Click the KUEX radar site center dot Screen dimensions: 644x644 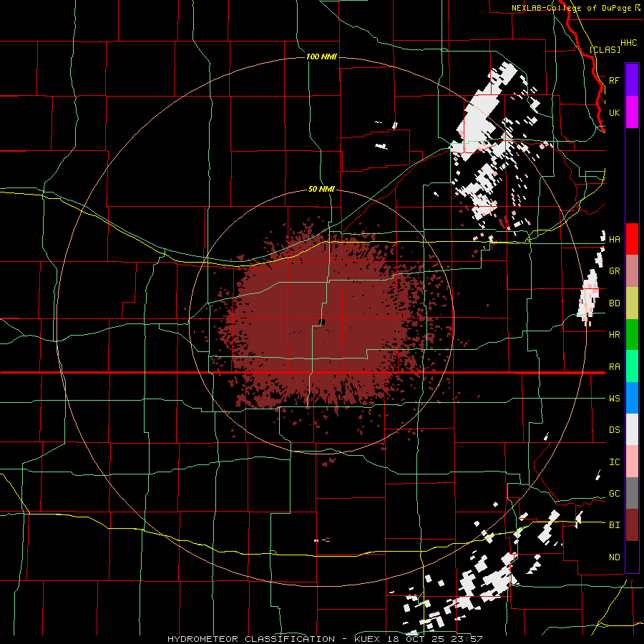tap(321, 322)
